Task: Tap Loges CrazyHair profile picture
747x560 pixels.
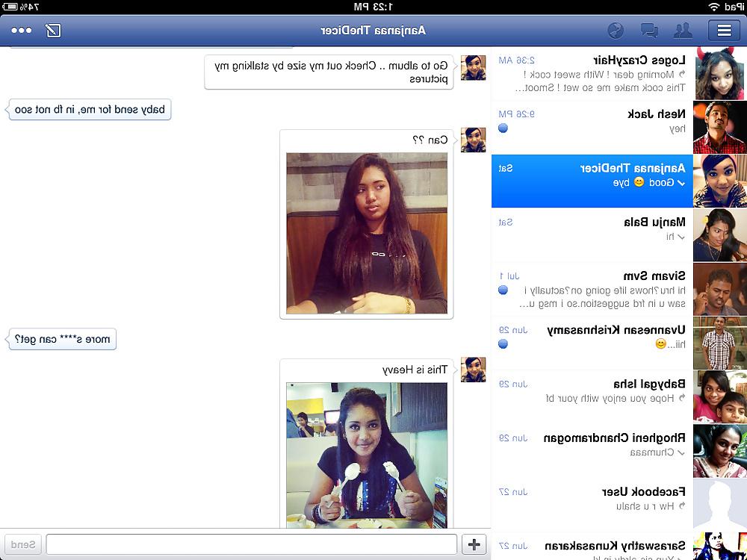Action: click(720, 73)
